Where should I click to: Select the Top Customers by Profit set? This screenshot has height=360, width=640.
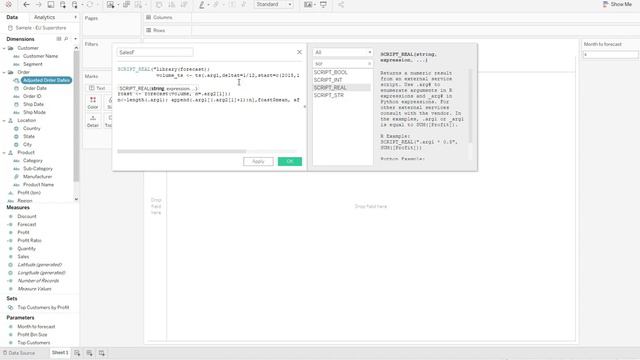(x=43, y=307)
